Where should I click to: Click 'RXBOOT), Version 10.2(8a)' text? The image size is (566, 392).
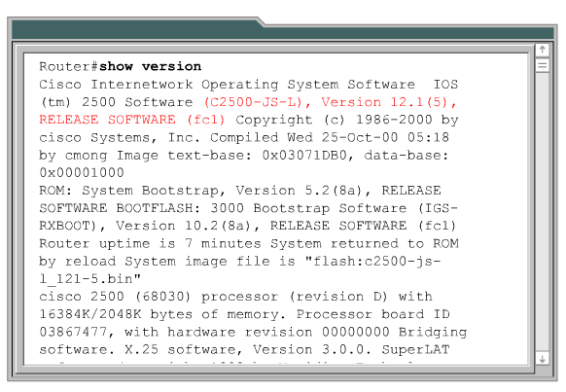[x=145, y=226]
